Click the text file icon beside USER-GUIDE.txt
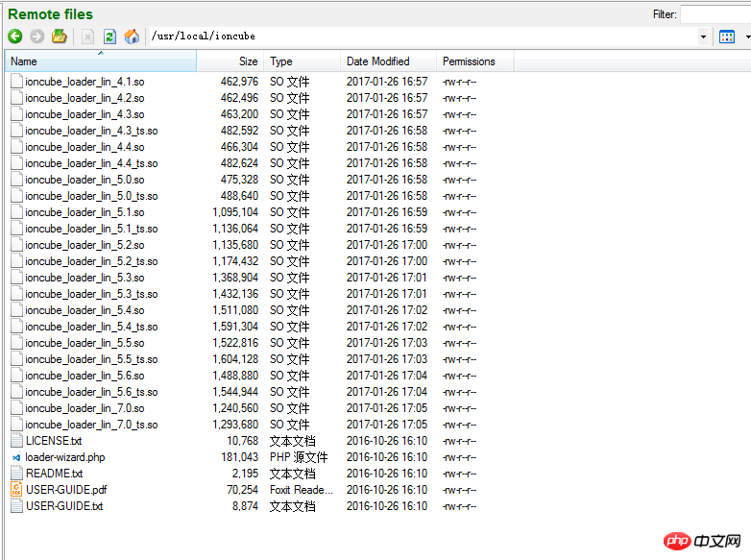751x560 pixels. tap(16, 505)
